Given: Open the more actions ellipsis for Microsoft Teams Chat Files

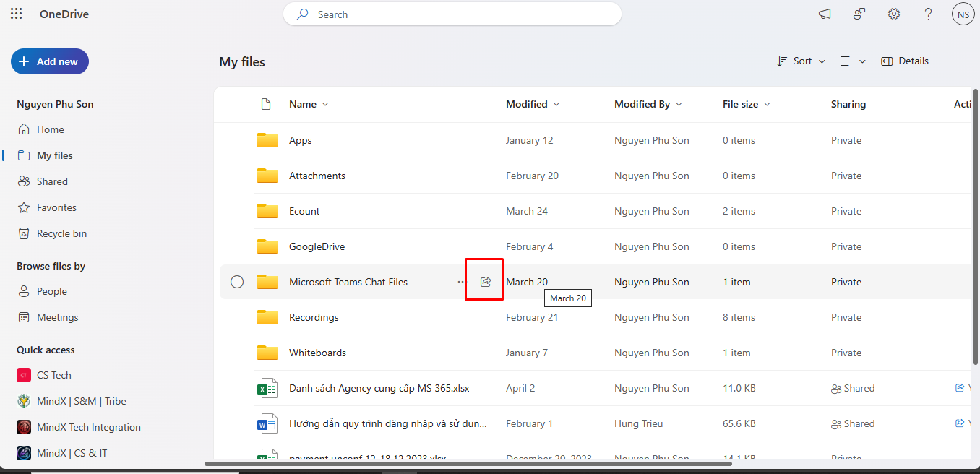Looking at the screenshot, I should (x=461, y=282).
